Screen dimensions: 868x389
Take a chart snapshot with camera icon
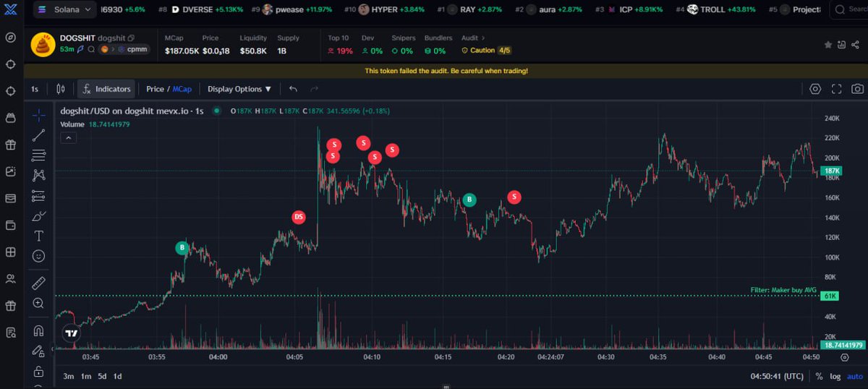click(x=857, y=89)
